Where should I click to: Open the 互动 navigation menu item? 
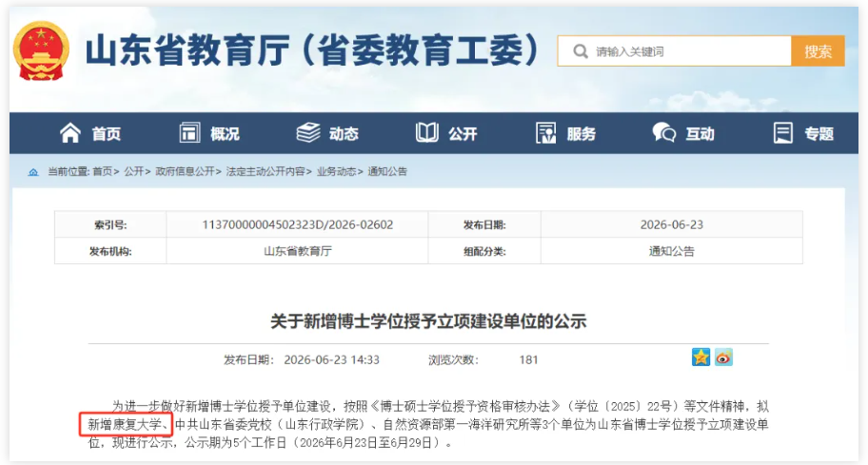(700, 134)
